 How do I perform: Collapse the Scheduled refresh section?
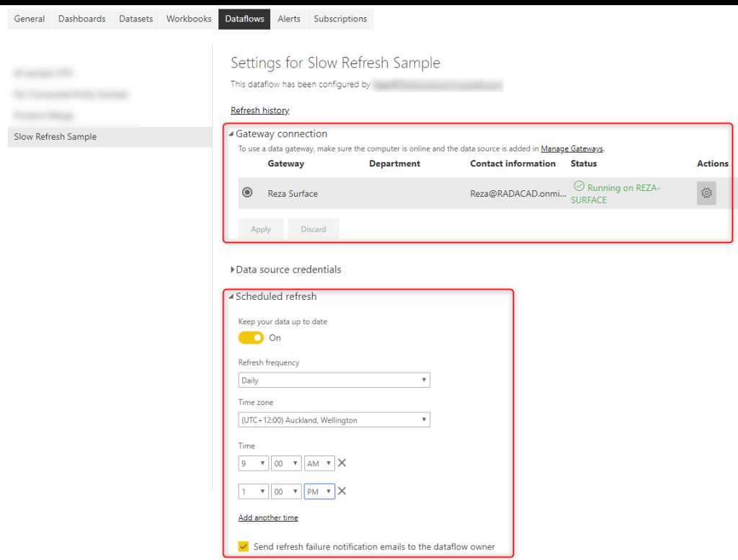(231, 297)
